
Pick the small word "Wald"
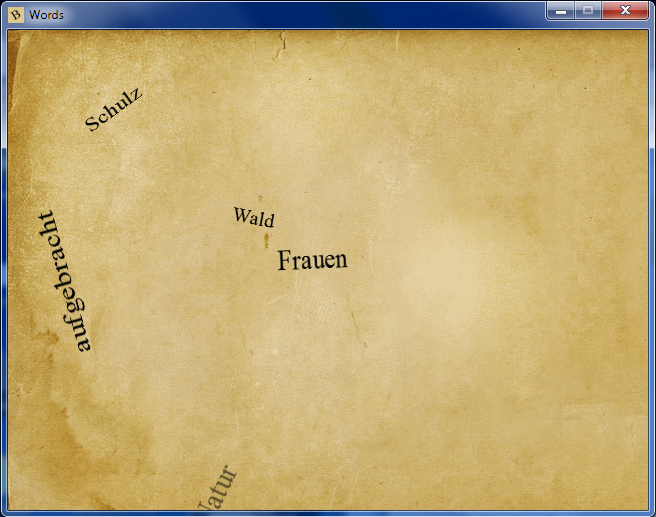tap(254, 217)
